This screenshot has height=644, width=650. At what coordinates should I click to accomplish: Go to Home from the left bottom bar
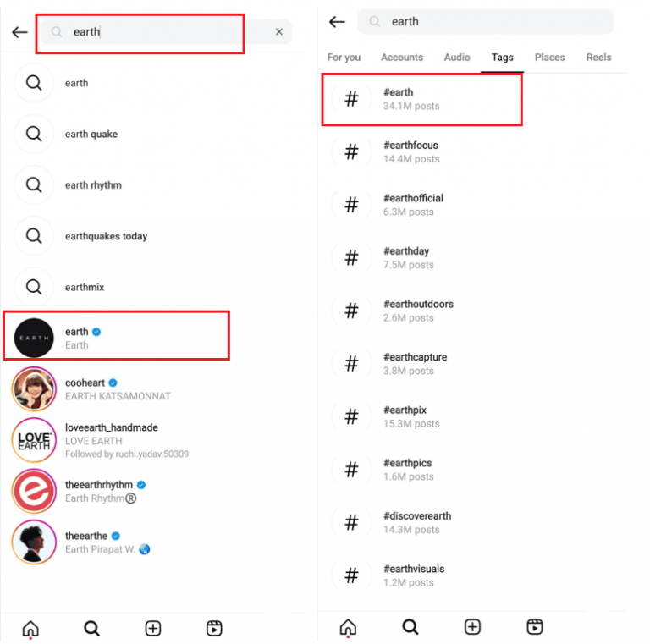30,628
